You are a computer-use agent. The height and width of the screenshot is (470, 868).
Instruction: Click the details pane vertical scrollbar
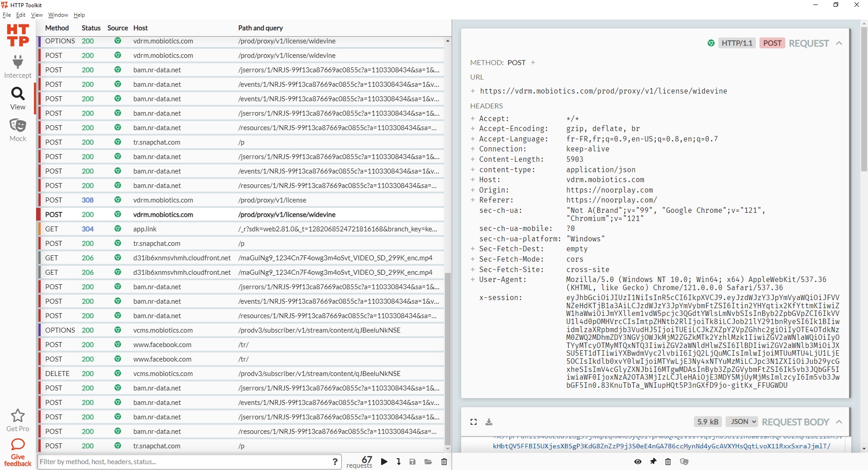(x=864, y=99)
